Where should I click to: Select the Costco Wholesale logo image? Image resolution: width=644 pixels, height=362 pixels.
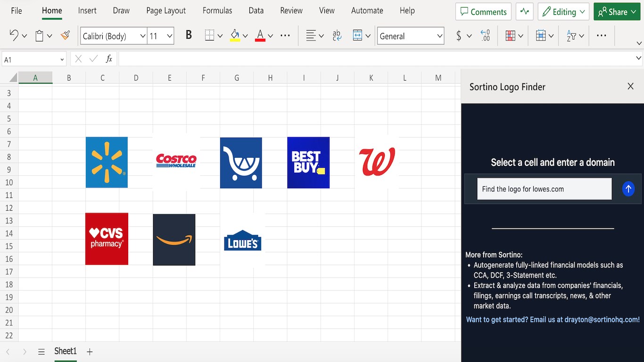176,161
